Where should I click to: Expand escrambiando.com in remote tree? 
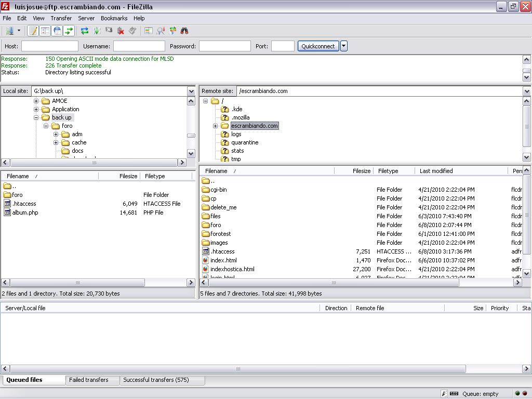click(215, 126)
